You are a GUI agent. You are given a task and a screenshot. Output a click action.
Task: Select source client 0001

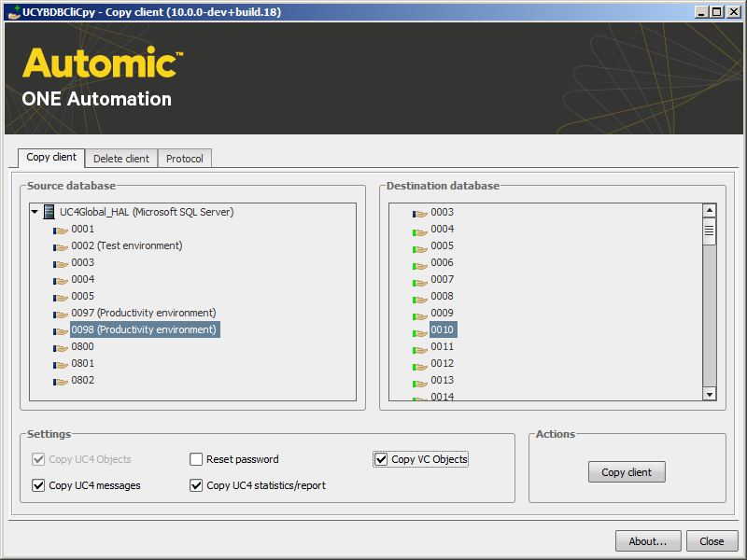tap(83, 229)
